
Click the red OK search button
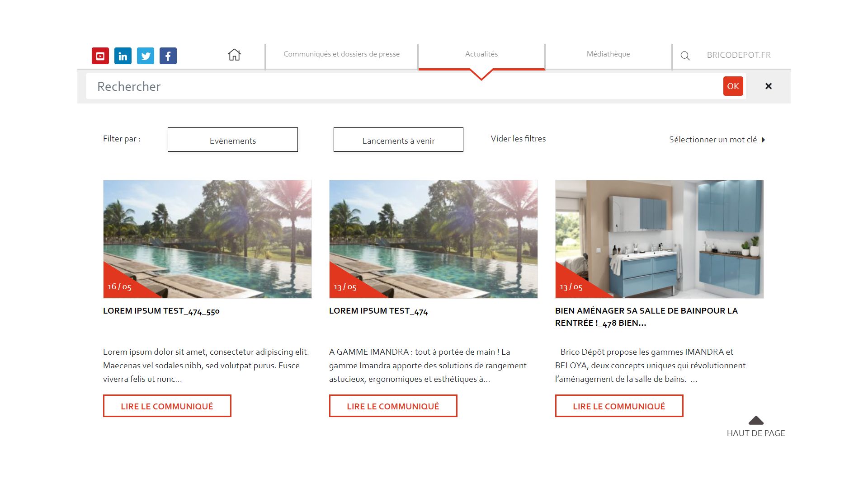[x=733, y=86]
